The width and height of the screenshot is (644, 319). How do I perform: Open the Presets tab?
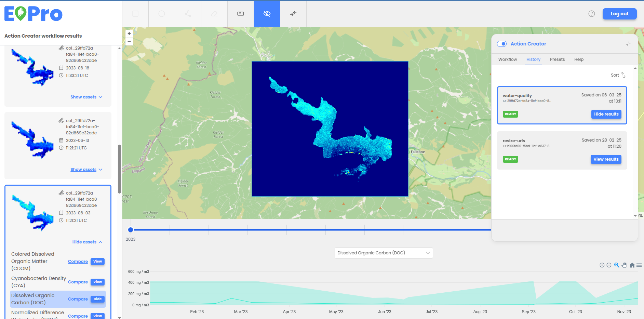(557, 59)
